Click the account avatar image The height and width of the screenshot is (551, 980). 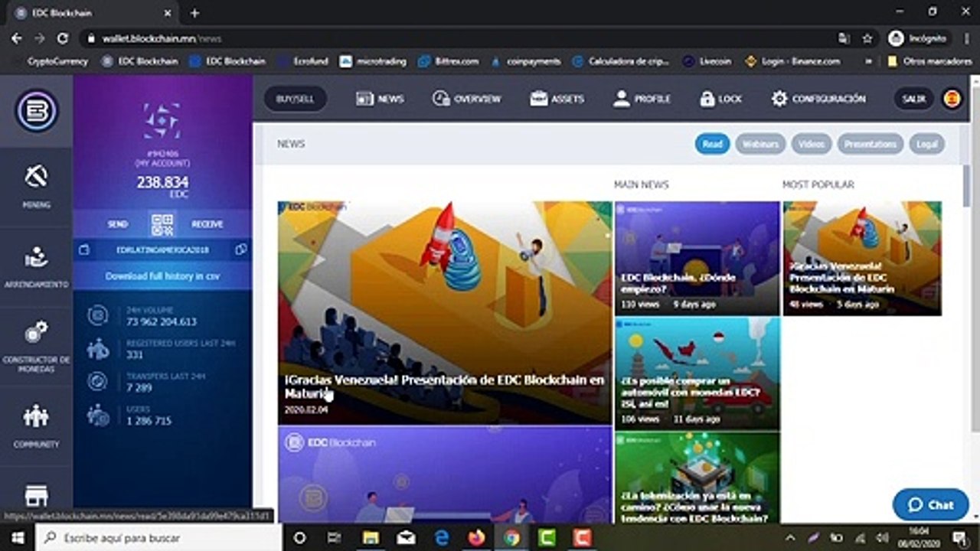point(162,121)
